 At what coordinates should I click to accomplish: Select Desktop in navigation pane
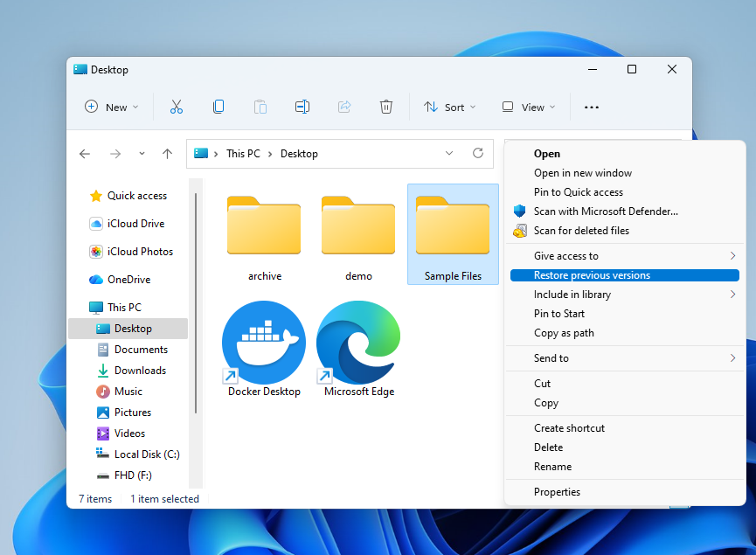click(x=128, y=329)
